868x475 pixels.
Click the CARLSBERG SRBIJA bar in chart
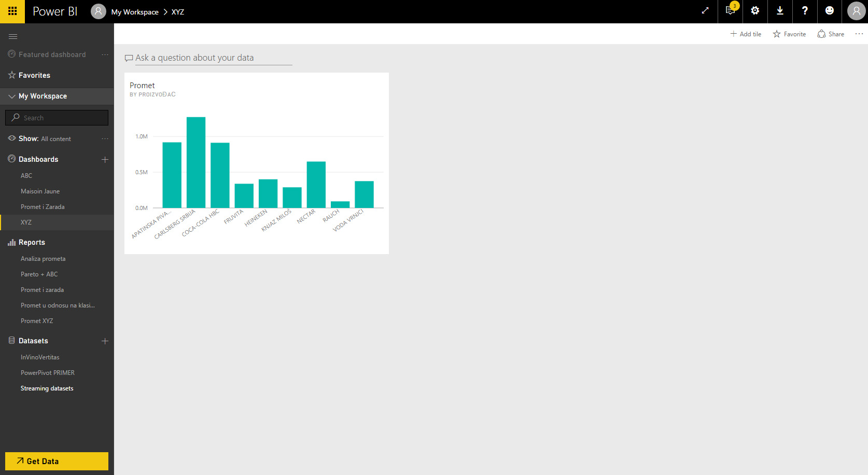196,162
